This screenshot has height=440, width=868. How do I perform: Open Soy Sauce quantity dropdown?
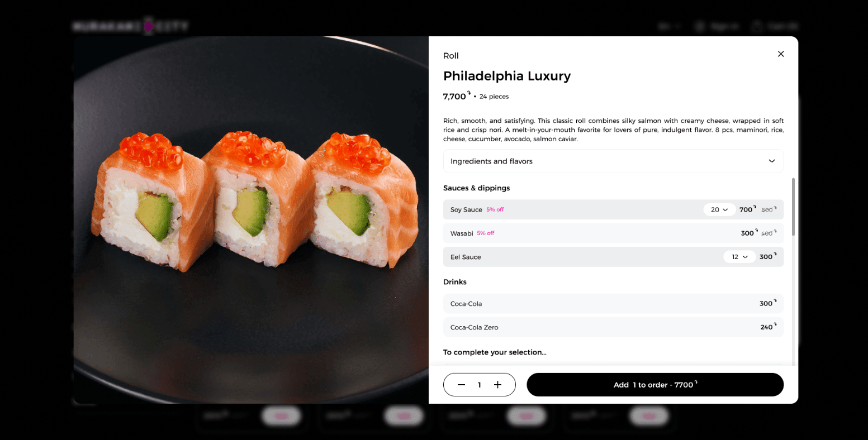tap(719, 209)
